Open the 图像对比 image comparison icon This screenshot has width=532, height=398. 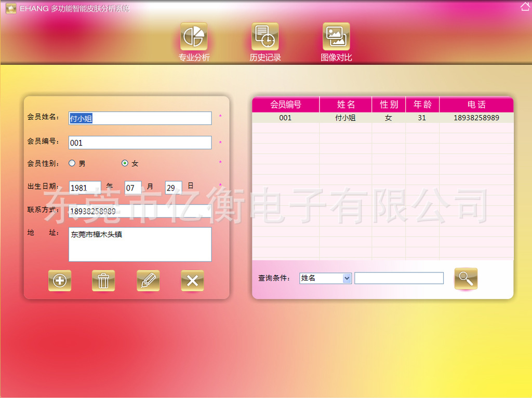click(336, 37)
